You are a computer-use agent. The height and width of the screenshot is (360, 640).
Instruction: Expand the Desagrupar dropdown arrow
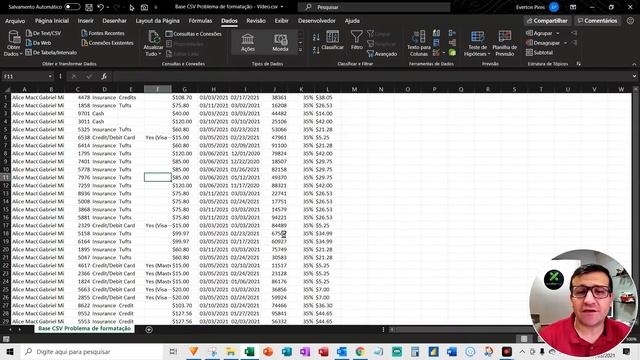coord(565,43)
